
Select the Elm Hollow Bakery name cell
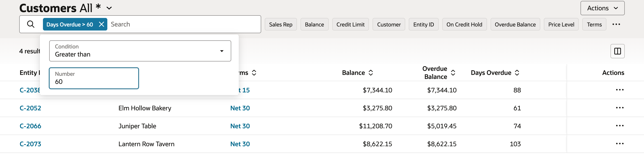click(x=145, y=108)
